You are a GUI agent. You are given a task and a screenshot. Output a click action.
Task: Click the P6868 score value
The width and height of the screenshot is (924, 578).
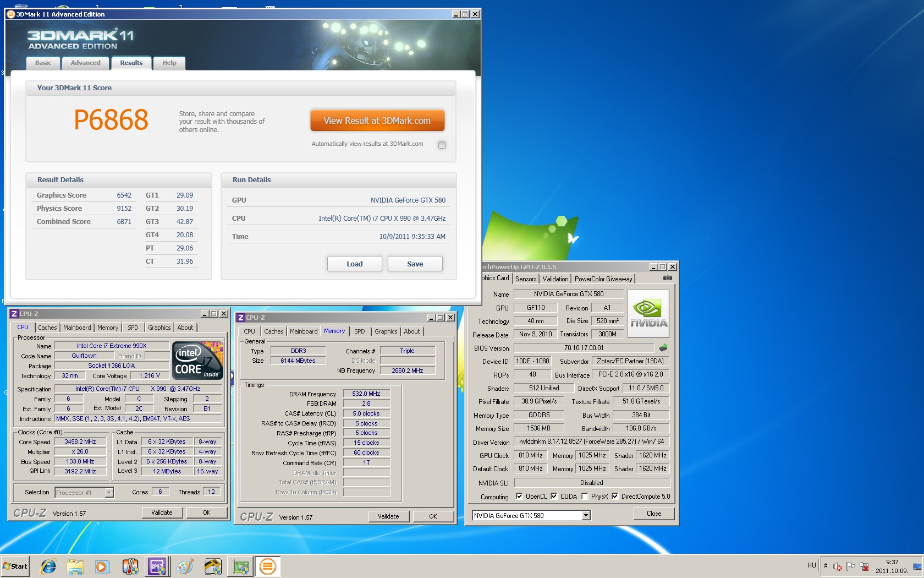pos(111,120)
